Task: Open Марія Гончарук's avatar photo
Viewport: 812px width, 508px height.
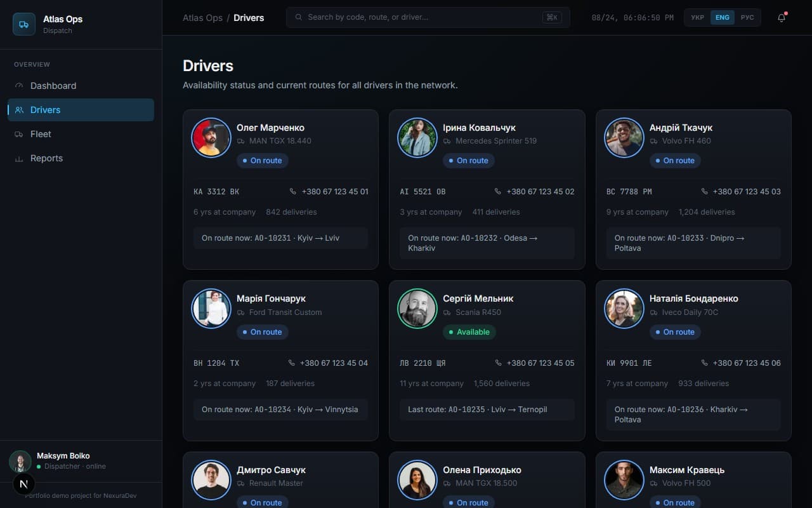Action: pos(211,309)
